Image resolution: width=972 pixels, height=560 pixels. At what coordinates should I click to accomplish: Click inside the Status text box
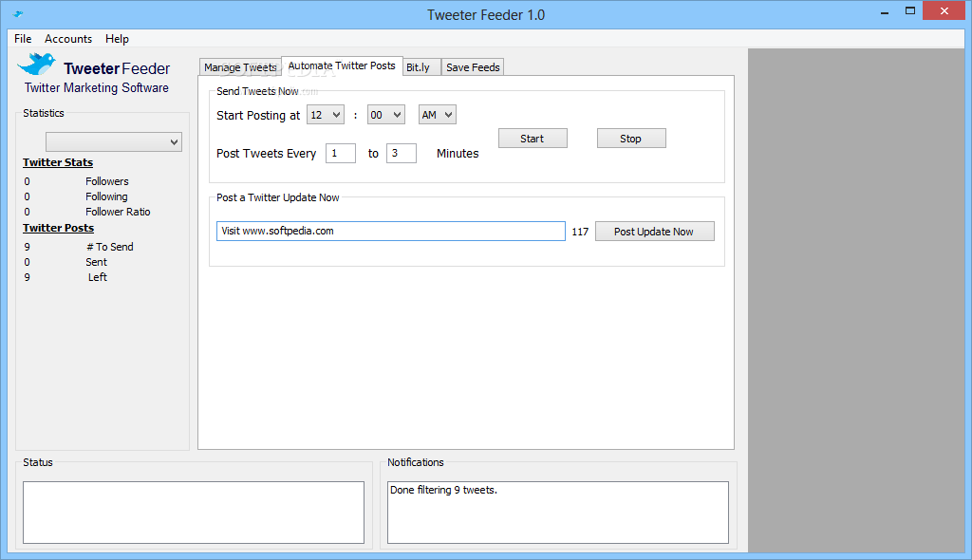pyautogui.click(x=194, y=513)
